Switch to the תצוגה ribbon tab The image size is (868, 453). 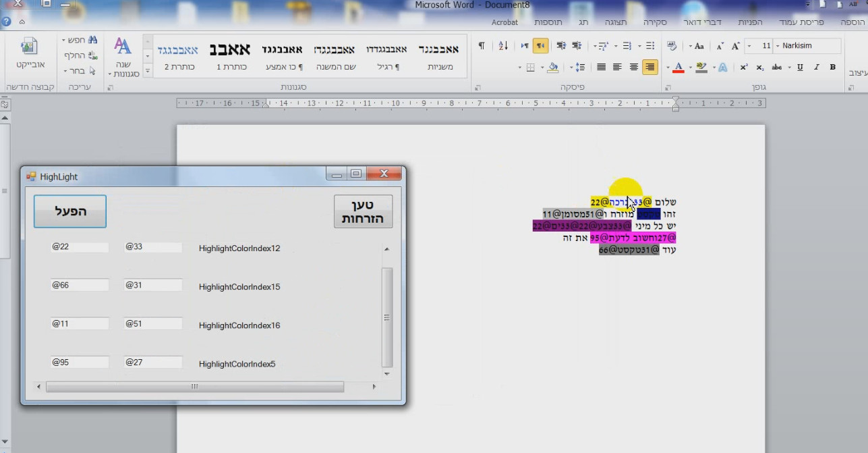point(616,22)
